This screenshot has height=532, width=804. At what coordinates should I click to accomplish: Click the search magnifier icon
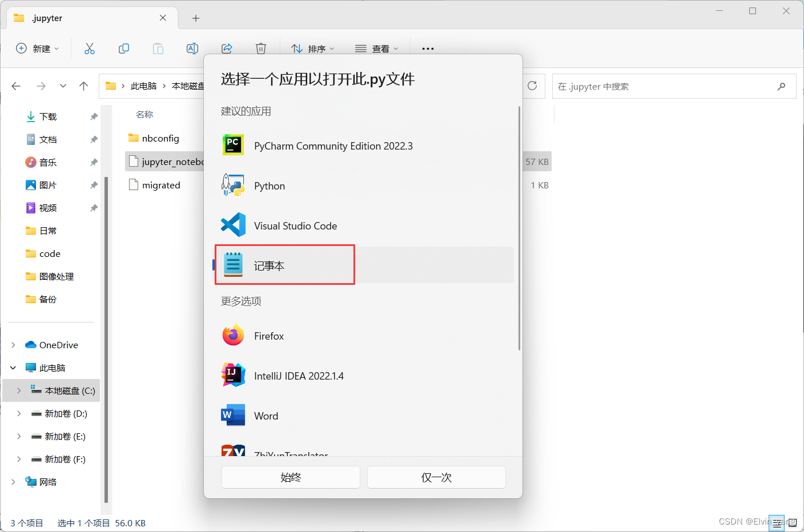781,86
